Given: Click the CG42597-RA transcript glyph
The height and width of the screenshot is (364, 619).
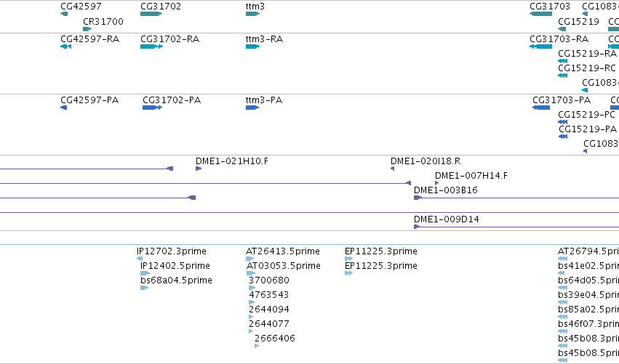Looking at the screenshot, I should pos(65,46).
